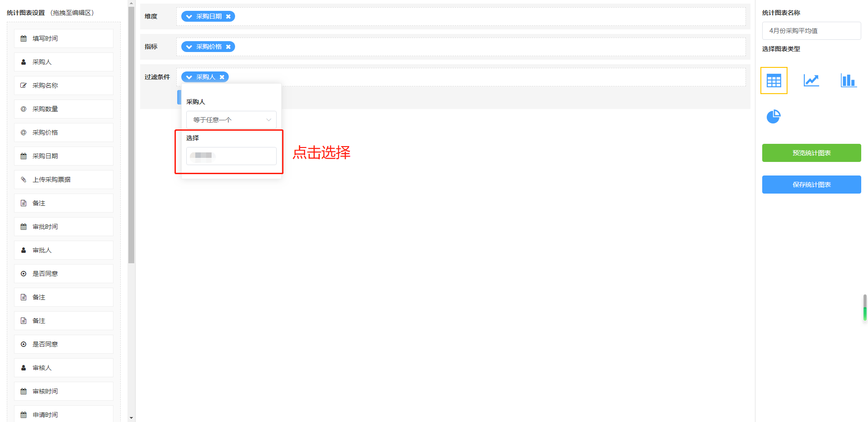Select the 填写时间 field item
The height and width of the screenshot is (422, 868).
pos(64,38)
